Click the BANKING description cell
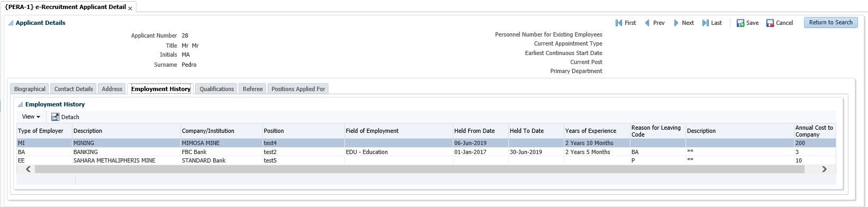The image size is (868, 207). pyautogui.click(x=126, y=152)
